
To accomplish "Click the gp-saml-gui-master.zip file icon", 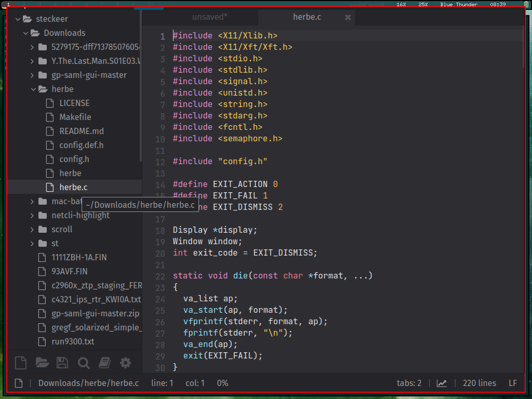I will pos(42,313).
